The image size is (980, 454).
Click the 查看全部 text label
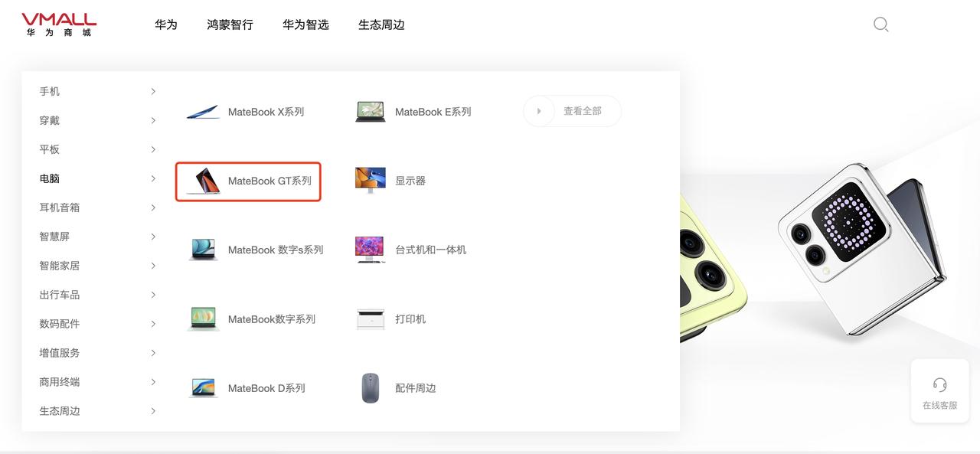[583, 111]
